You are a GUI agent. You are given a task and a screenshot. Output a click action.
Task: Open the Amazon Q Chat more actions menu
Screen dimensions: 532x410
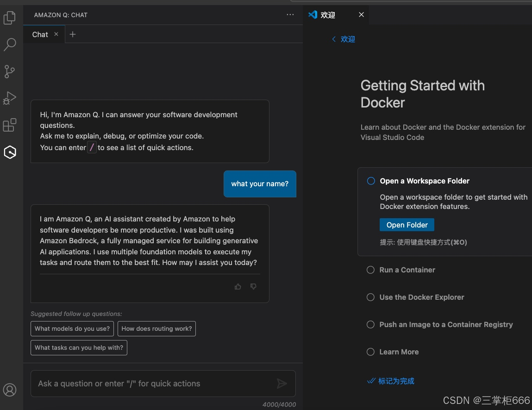[290, 15]
